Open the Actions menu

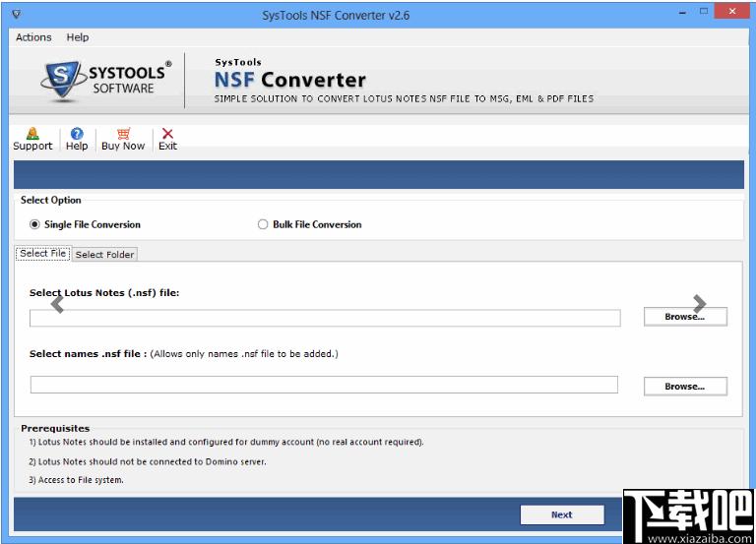pyautogui.click(x=33, y=37)
